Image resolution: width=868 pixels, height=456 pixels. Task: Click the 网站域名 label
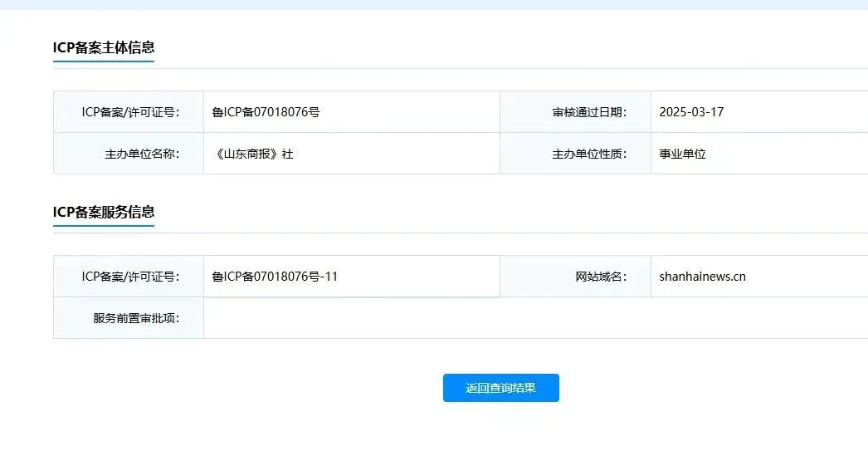point(601,277)
